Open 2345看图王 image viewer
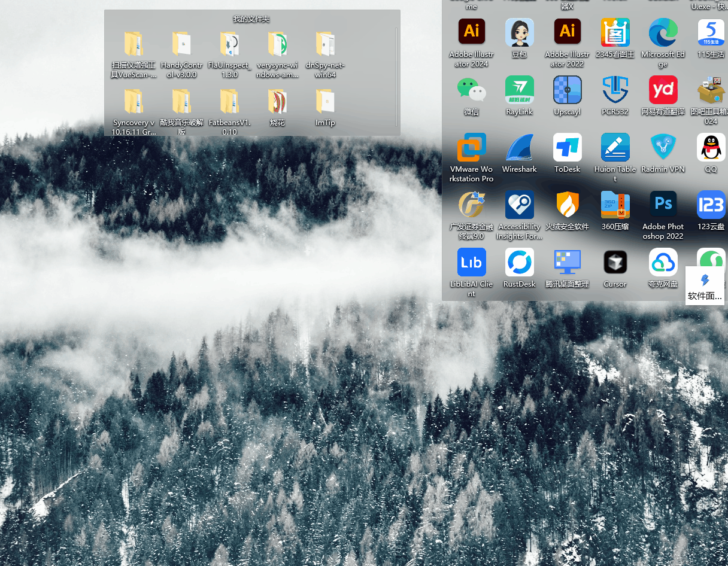The height and width of the screenshot is (566, 728). [x=615, y=38]
